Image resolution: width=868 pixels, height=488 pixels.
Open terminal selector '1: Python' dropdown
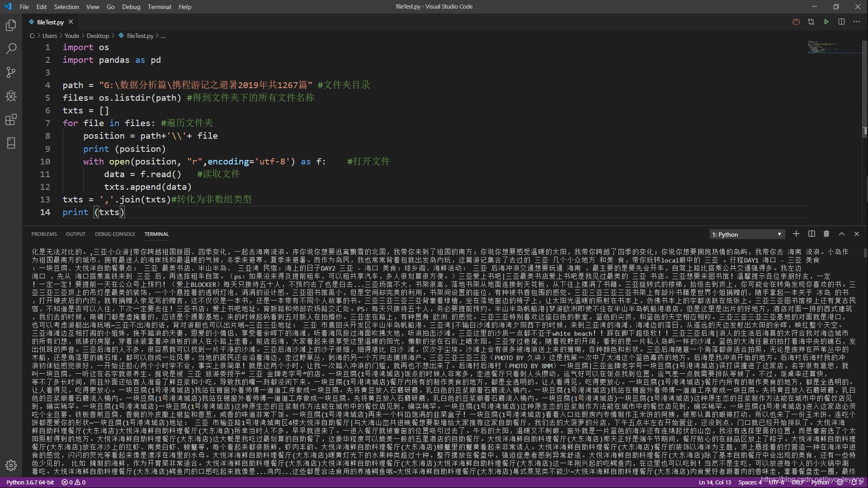tap(747, 234)
